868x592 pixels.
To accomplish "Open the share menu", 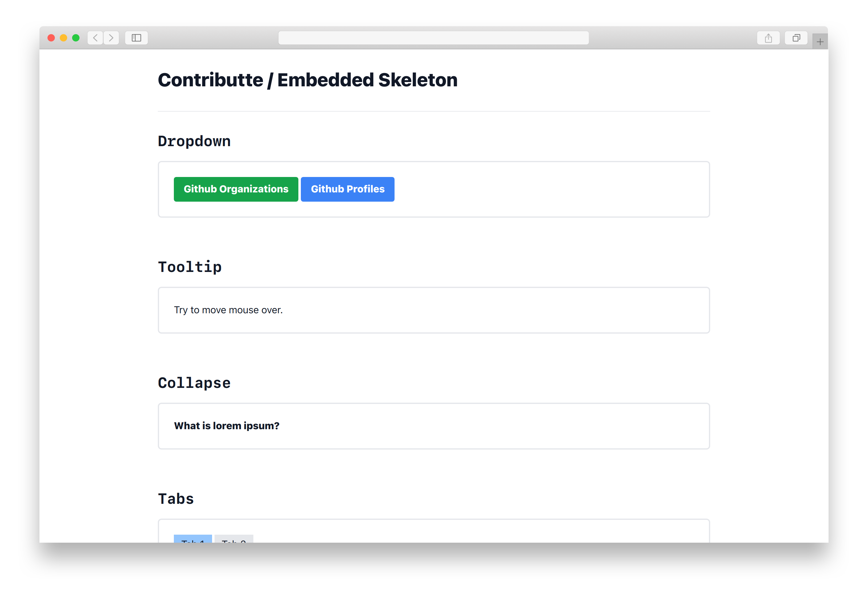I will pyautogui.click(x=768, y=38).
